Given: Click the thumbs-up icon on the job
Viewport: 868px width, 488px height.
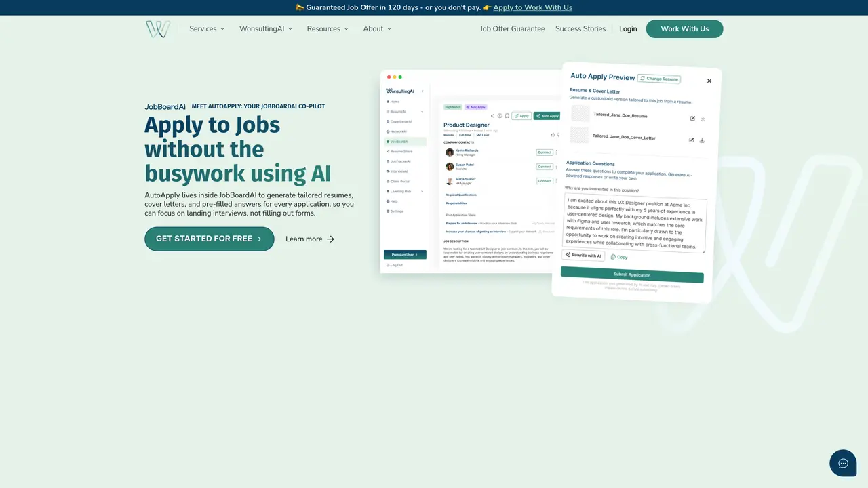Looking at the screenshot, I should click(x=553, y=135).
